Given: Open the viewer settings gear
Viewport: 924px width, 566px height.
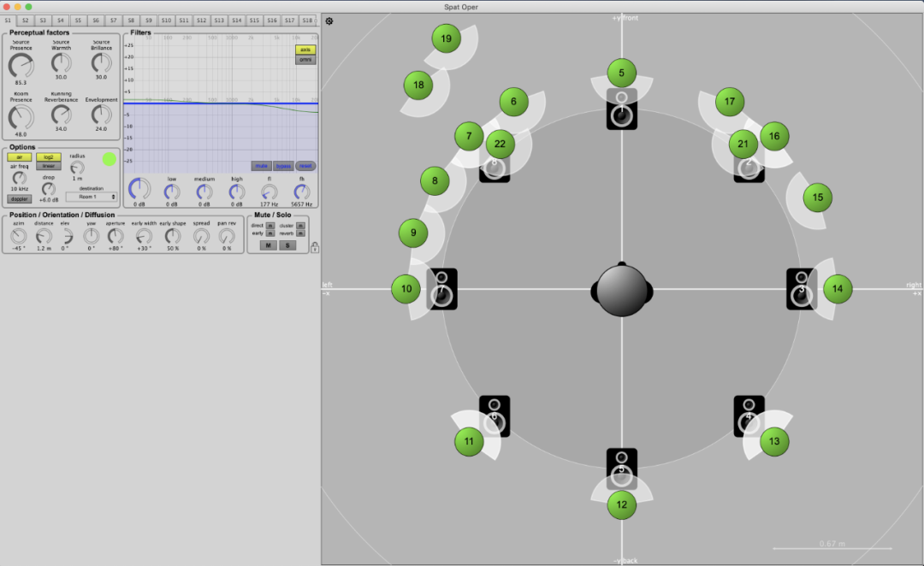Looking at the screenshot, I should pos(329,21).
